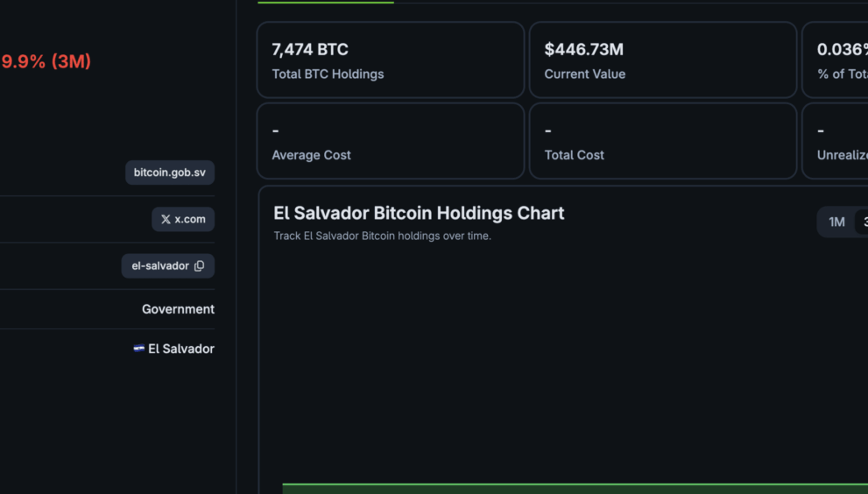The width and height of the screenshot is (868, 494).
Task: Click the active green-underlined tab at top
Action: point(326,3)
